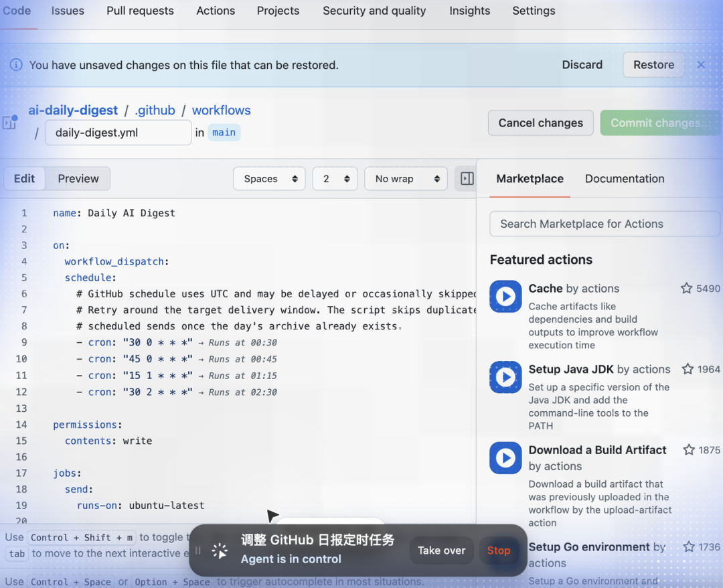Viewport: 723px width, 588px height.
Task: Toggle the file tree sidebar icon
Action: coord(9,122)
